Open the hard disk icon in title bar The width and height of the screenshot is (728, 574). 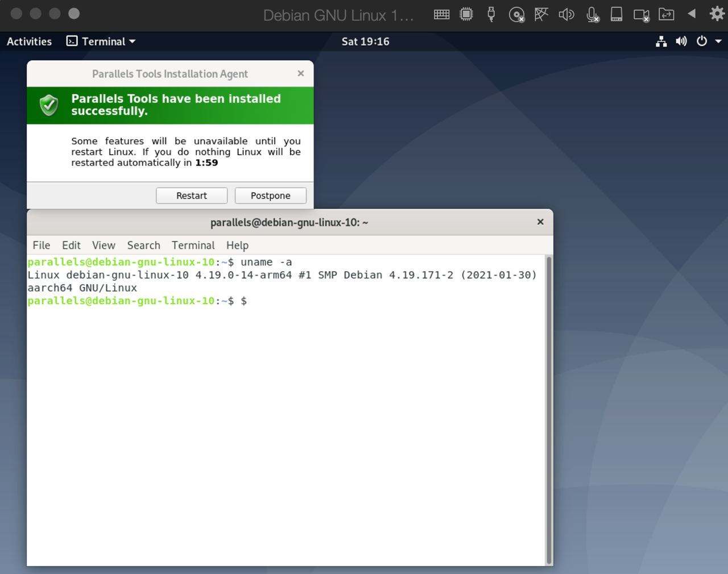point(617,14)
